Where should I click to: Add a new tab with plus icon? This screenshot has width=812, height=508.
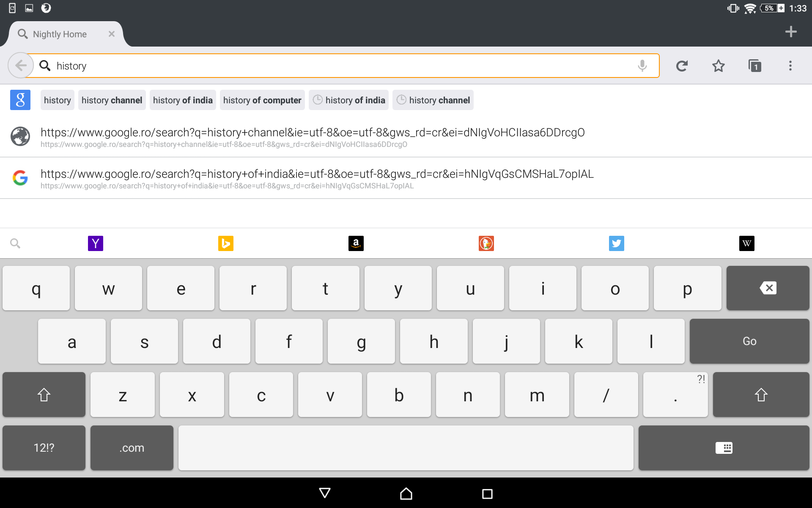click(x=790, y=32)
